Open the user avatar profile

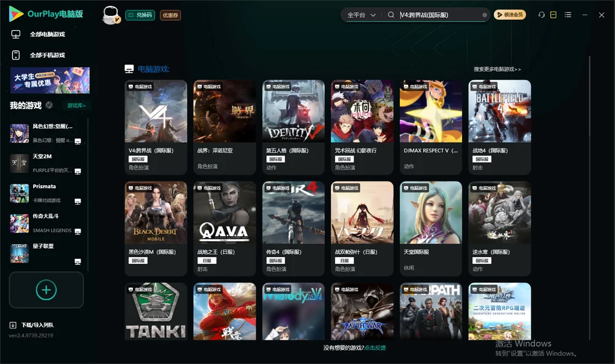tap(111, 15)
